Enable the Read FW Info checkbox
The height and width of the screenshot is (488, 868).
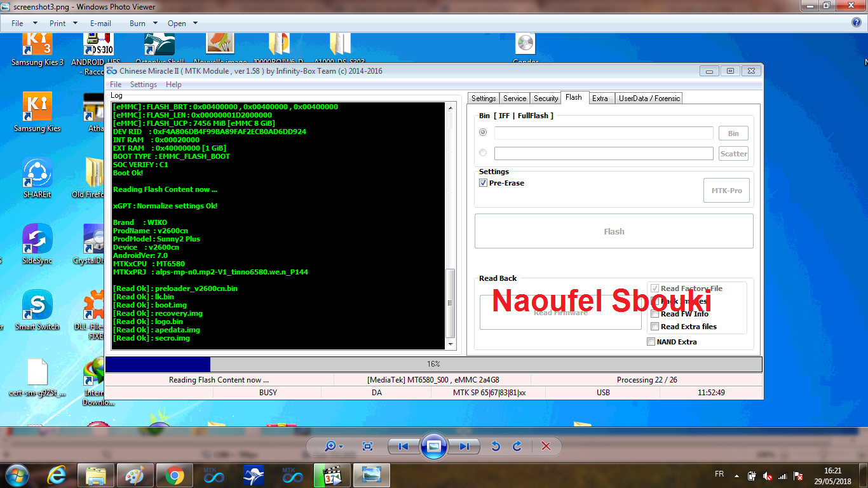[655, 314]
